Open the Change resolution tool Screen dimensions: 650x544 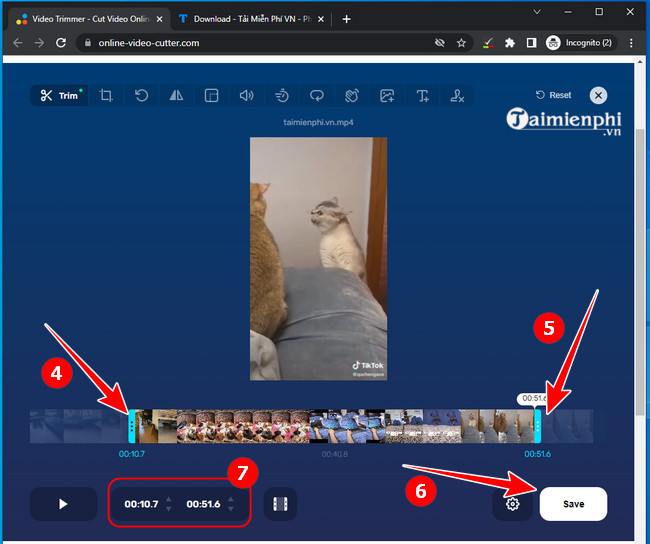[211, 96]
